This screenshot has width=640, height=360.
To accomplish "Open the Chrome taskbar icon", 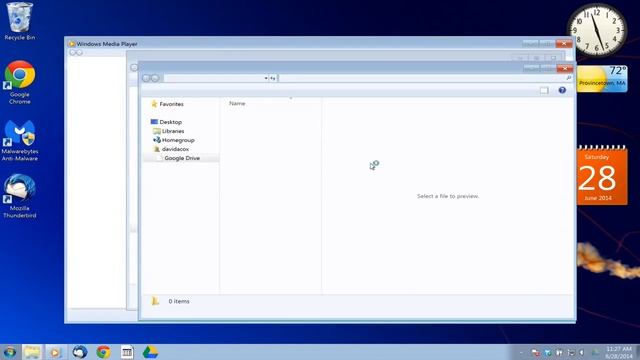I will [103, 352].
